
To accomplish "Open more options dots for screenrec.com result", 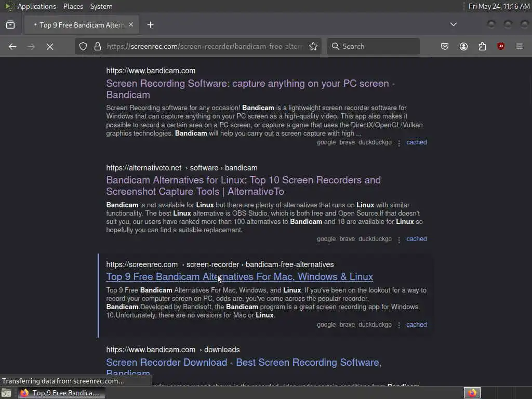I will (399, 325).
